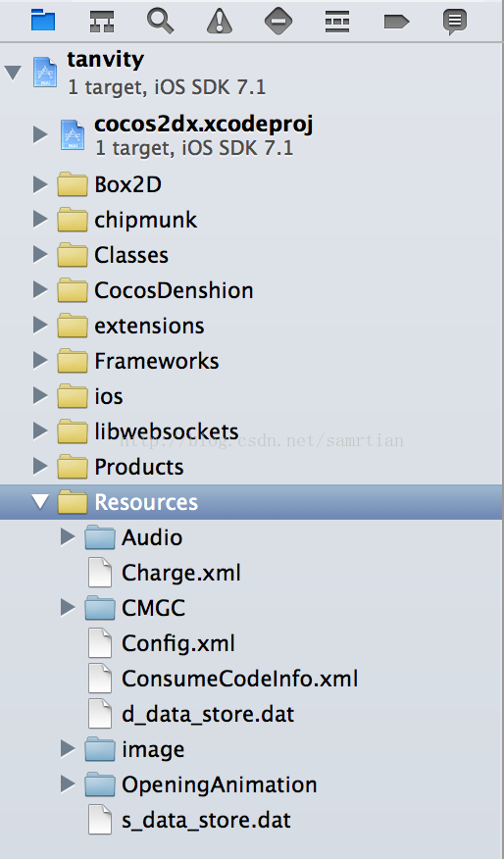
Task: Switch to the Debug navigator icon
Action: [337, 22]
